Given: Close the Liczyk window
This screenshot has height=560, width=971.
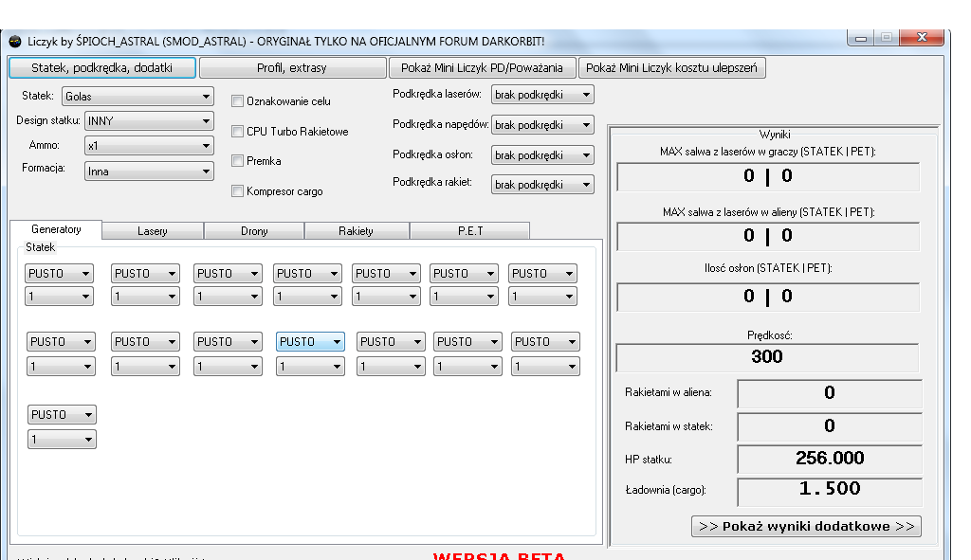Looking at the screenshot, I should [x=922, y=38].
